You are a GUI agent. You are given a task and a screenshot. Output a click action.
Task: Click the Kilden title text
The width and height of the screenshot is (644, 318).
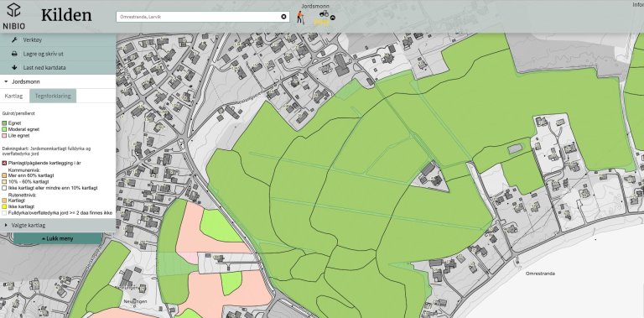click(x=66, y=15)
